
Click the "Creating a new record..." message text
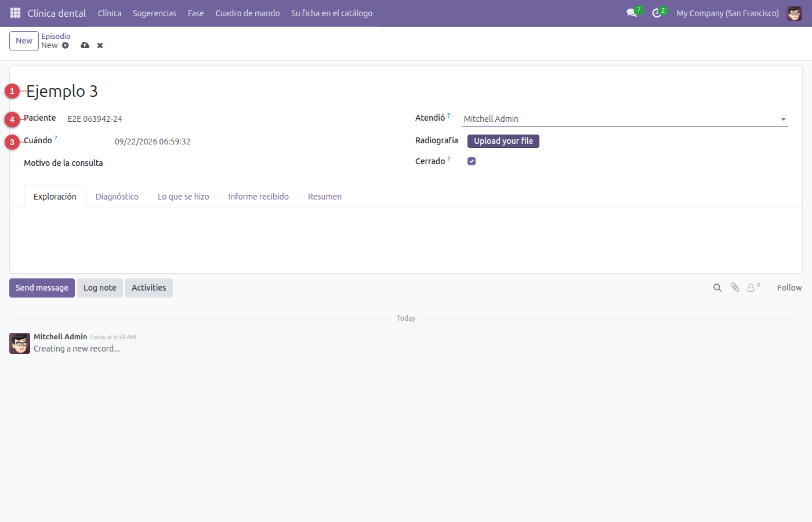click(x=77, y=349)
